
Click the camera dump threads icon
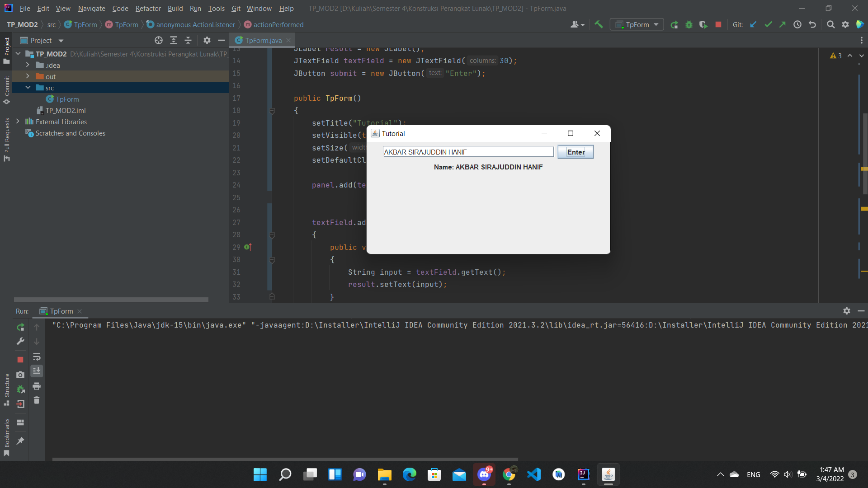[20, 375]
